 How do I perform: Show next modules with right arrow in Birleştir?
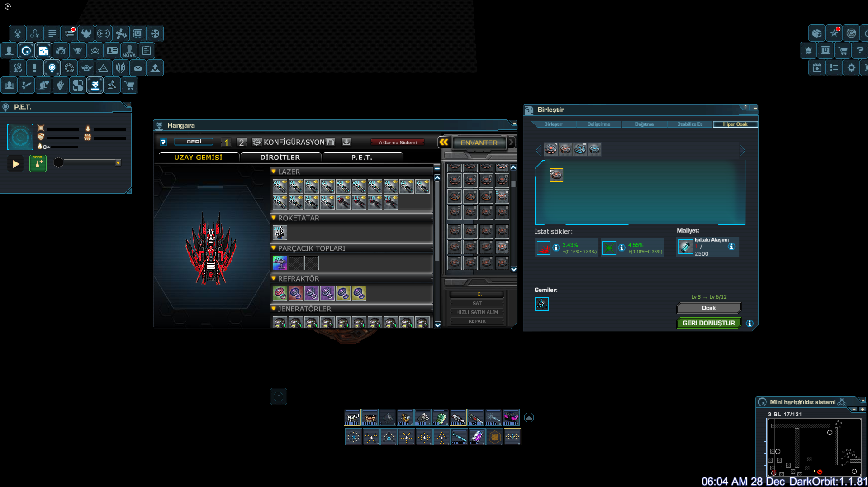click(742, 150)
